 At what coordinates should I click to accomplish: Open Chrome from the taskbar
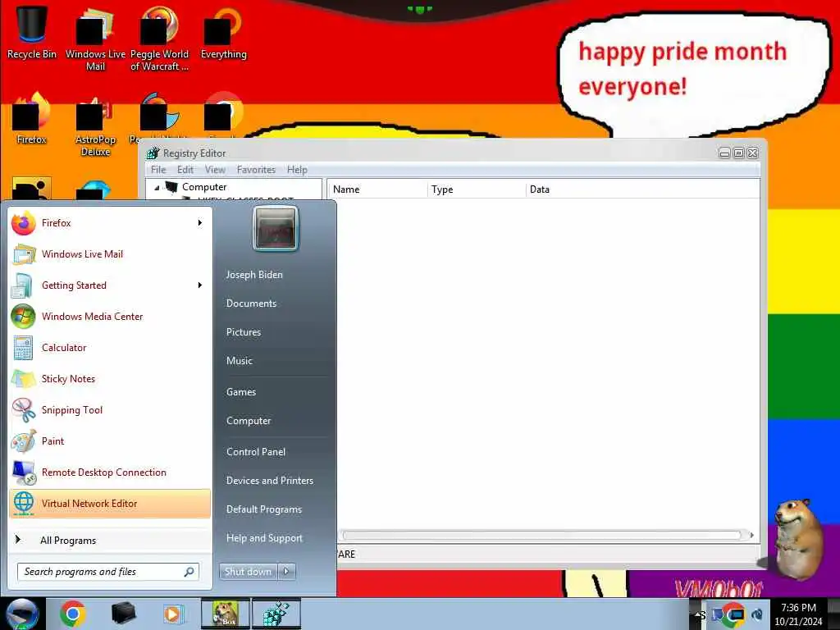pos(73,614)
